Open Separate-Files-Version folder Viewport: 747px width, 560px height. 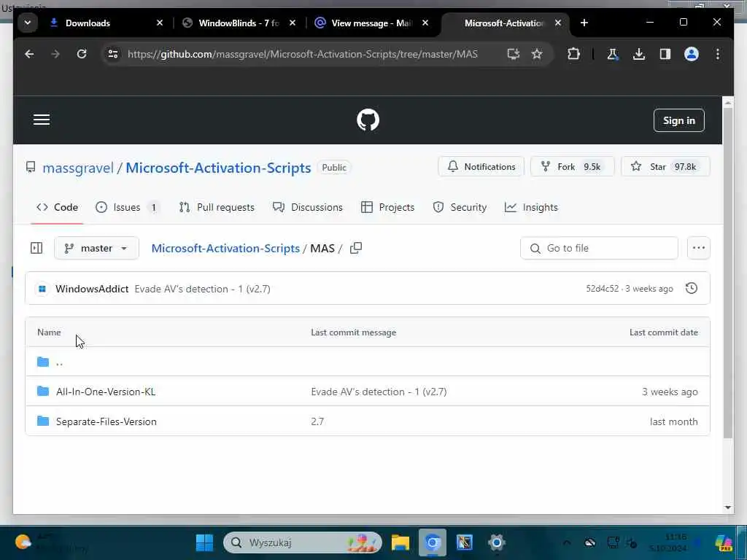[x=107, y=422]
